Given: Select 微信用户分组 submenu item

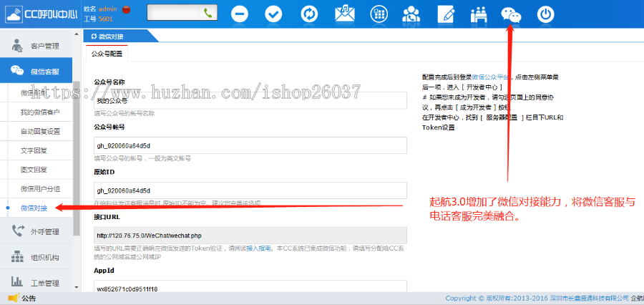Looking at the screenshot, I should pyautogui.click(x=40, y=189).
